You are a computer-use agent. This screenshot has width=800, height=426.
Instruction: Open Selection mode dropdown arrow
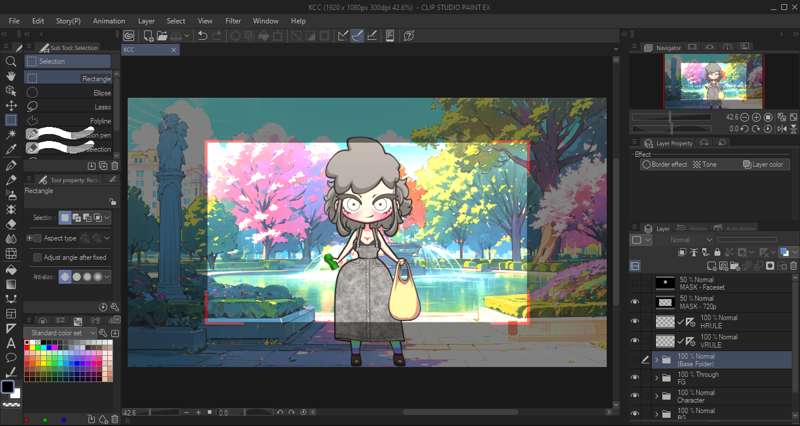tap(107, 218)
